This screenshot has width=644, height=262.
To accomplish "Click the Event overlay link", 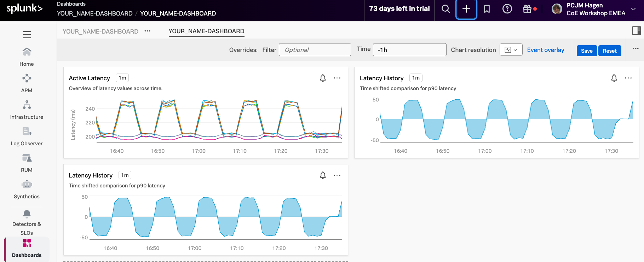I will (545, 50).
